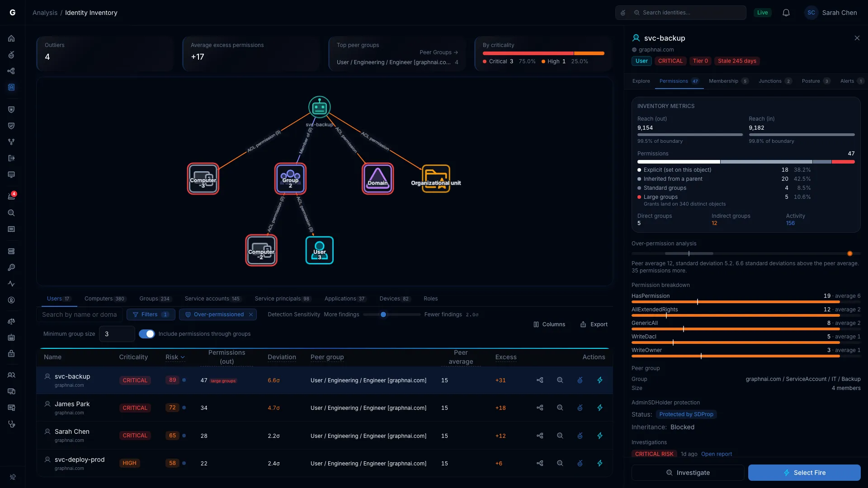Toggle the Live status indicator
This screenshot has height=488, width=868.
click(763, 13)
